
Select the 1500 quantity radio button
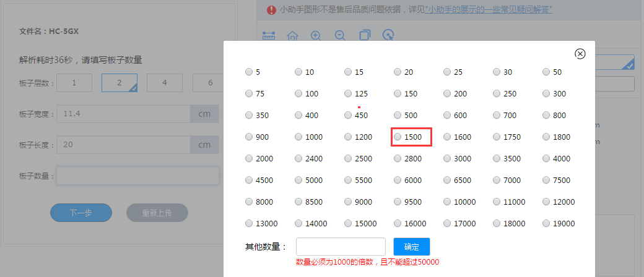point(398,137)
